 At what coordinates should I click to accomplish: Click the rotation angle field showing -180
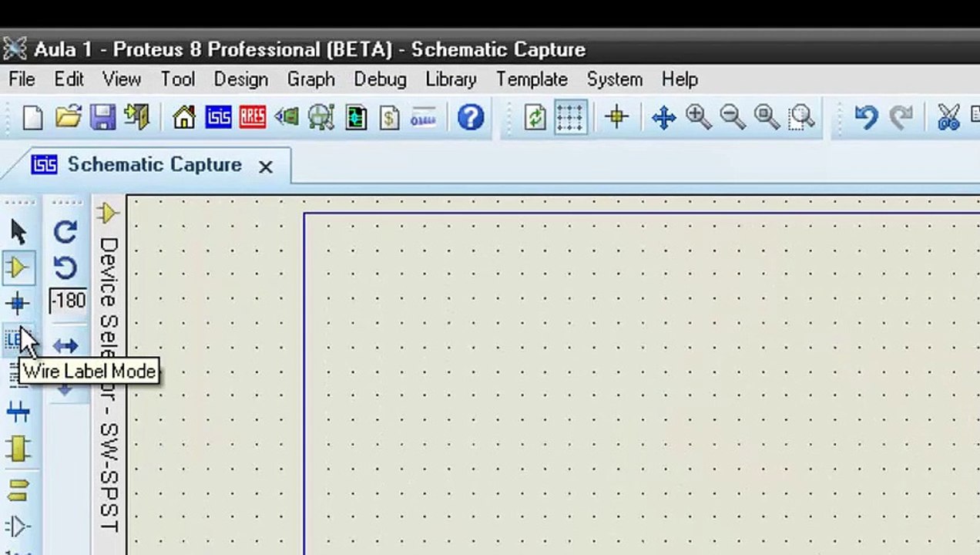pyautogui.click(x=68, y=300)
